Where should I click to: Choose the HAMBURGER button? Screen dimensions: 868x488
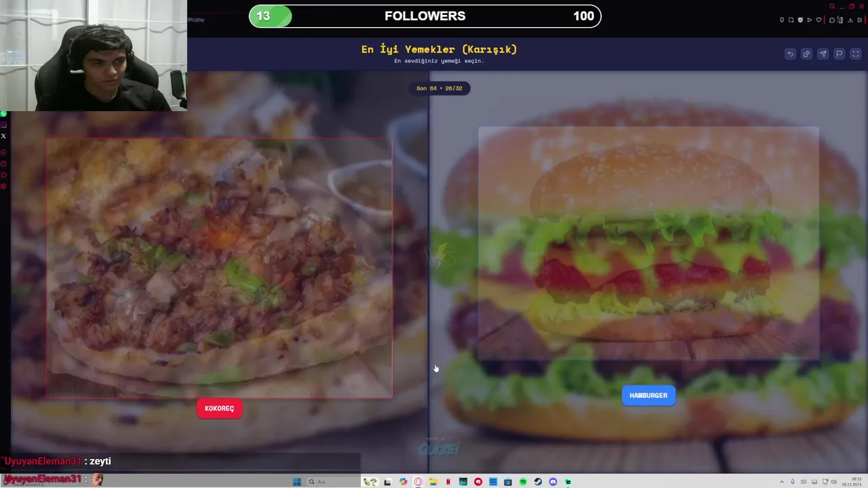648,395
